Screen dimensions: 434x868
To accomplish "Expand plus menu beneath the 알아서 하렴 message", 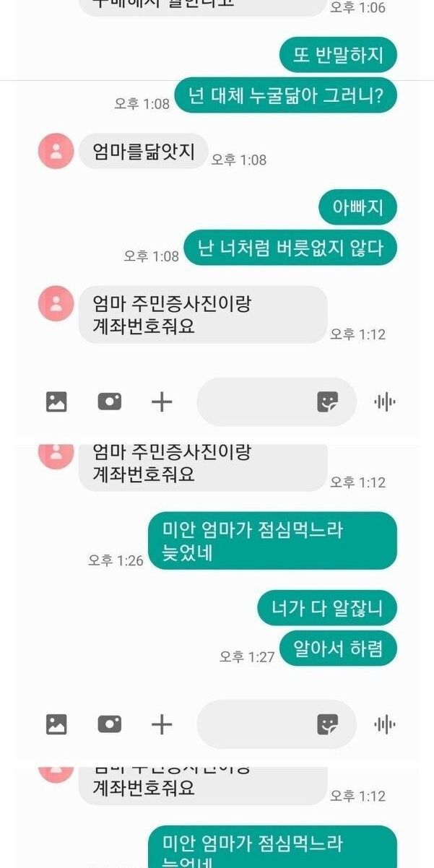I will tap(162, 724).
